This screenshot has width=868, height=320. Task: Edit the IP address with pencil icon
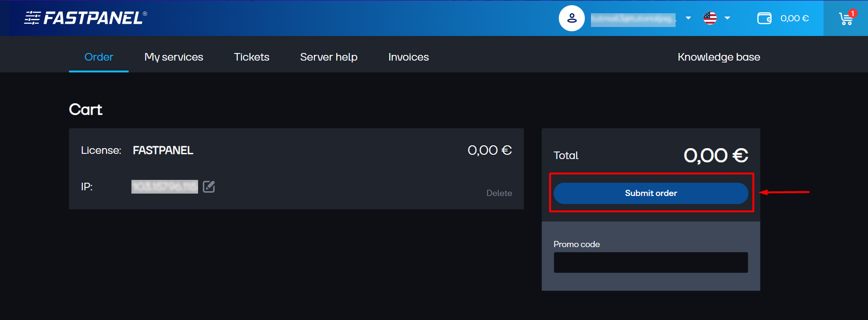(x=208, y=187)
